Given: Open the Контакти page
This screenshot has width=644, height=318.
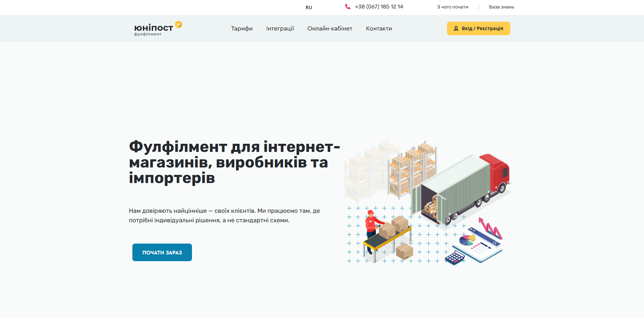Looking at the screenshot, I should 379,28.
